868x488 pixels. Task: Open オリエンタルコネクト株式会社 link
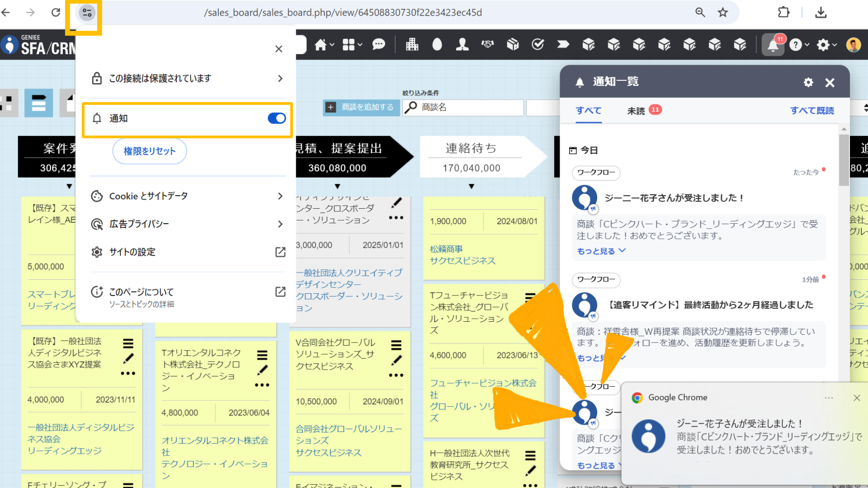pyautogui.click(x=215, y=446)
